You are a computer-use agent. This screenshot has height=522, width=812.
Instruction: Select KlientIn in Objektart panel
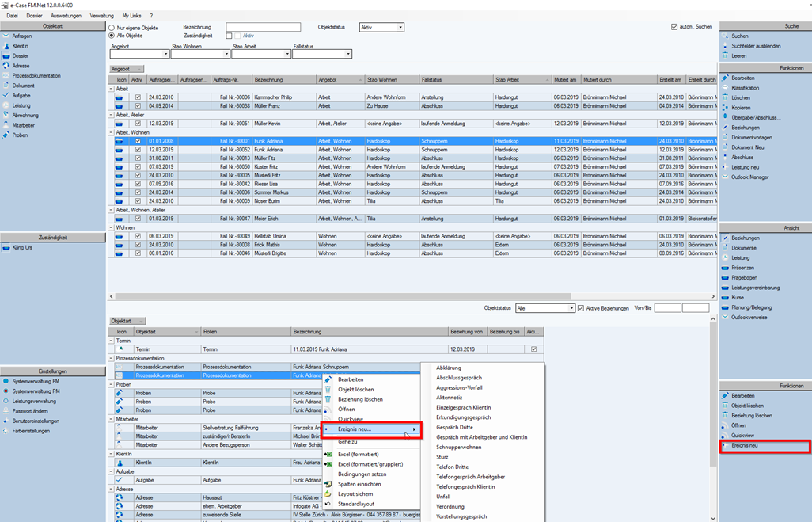tap(21, 46)
